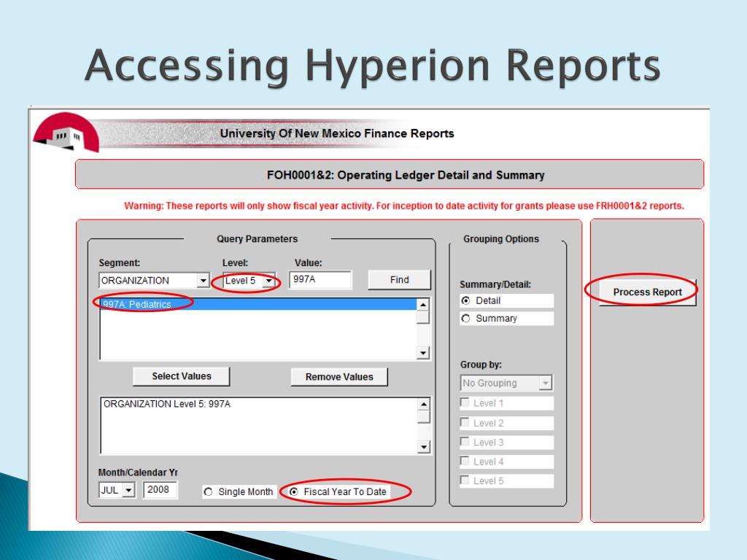747x560 pixels.
Task: Open the No Grouping dropdown
Action: (546, 383)
